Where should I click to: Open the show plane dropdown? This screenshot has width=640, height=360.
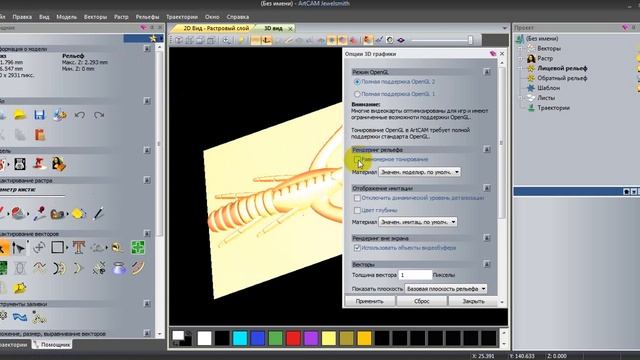coord(446,289)
